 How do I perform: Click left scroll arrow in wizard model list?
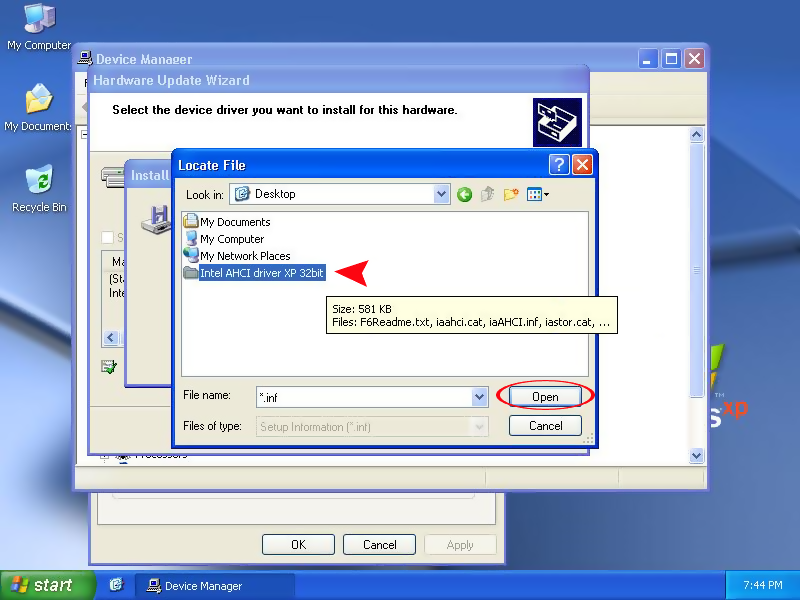coord(111,337)
